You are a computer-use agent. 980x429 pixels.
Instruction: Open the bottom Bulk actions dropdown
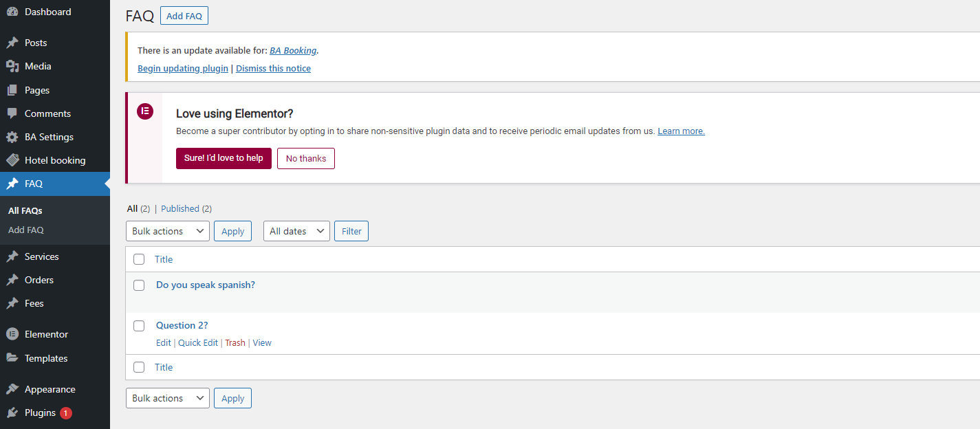tap(168, 398)
